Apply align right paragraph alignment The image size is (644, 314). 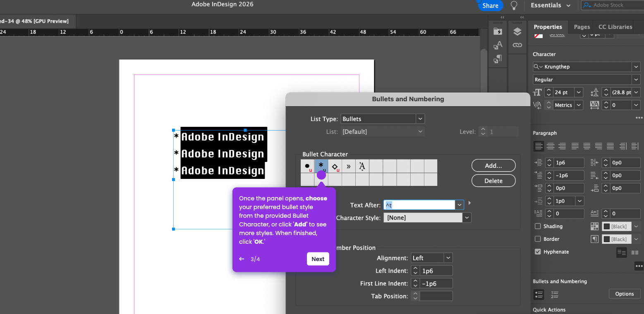click(x=562, y=146)
